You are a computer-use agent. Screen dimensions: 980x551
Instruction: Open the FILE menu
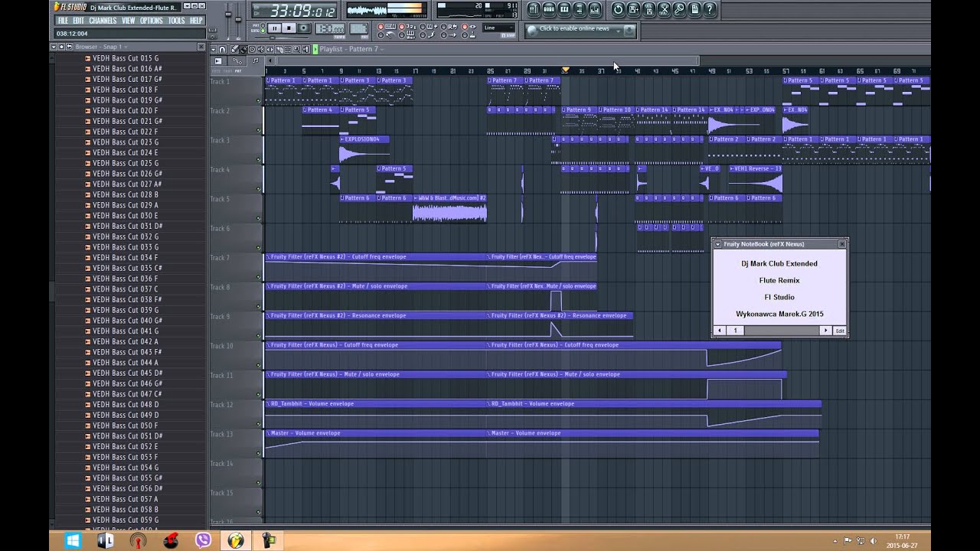click(63, 21)
